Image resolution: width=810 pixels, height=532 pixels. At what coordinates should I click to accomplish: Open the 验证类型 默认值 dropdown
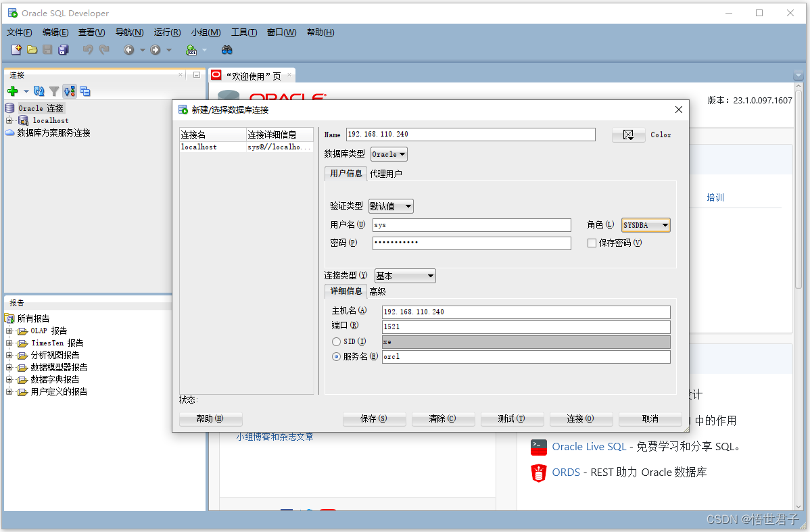tap(391, 206)
